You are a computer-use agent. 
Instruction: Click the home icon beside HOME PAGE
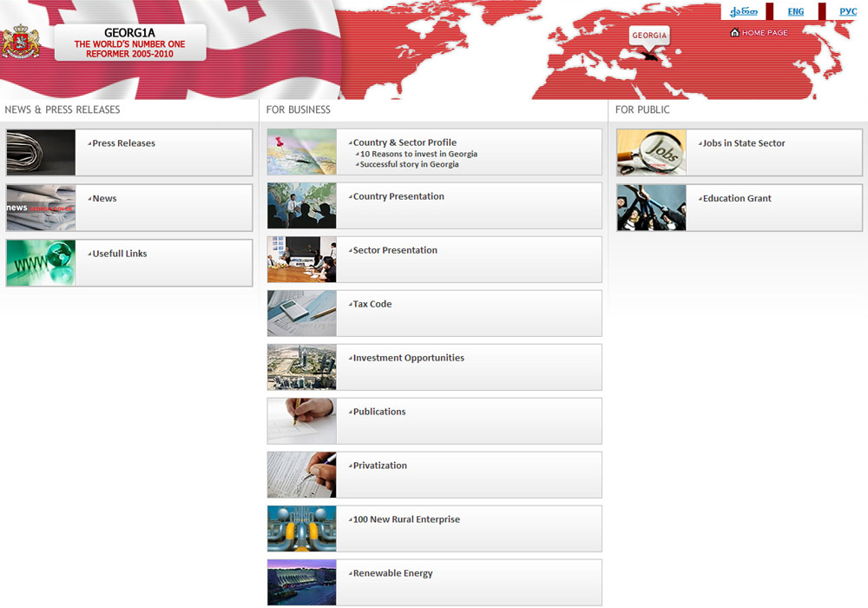pos(735,33)
